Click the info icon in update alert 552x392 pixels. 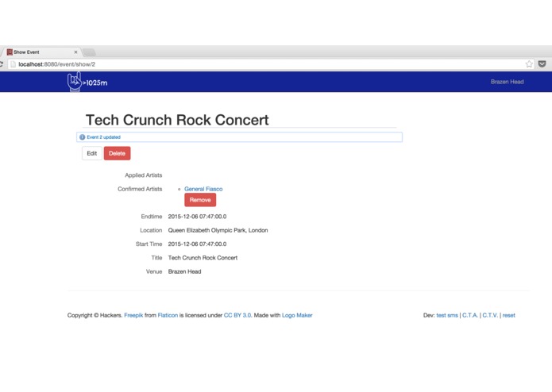(x=82, y=137)
